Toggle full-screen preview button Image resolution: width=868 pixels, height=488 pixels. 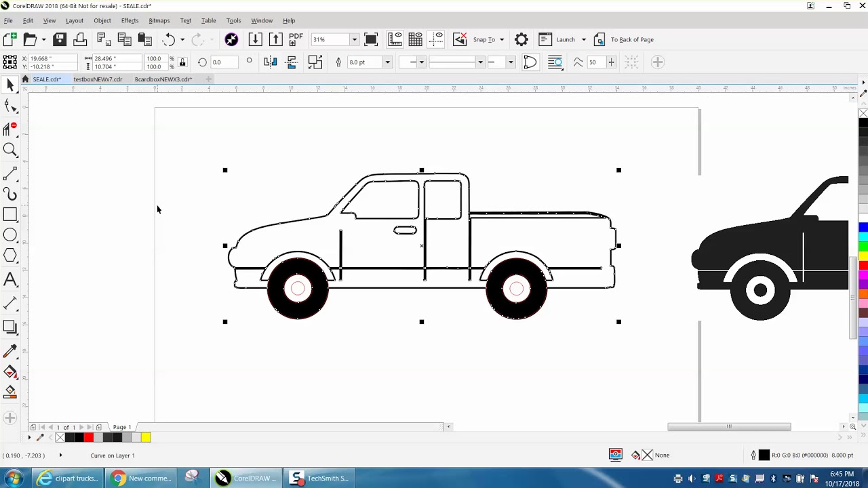[x=371, y=39]
